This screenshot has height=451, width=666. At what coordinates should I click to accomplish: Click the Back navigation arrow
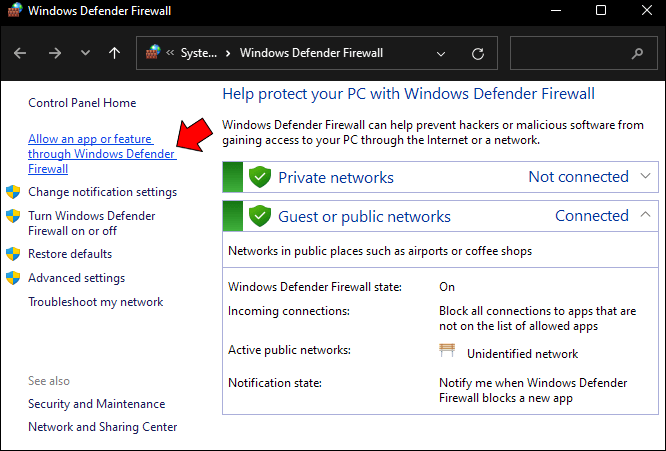(x=21, y=53)
